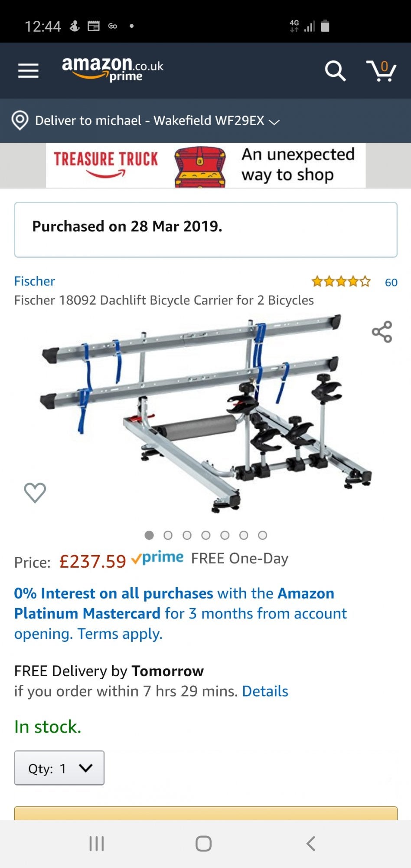Open the Fischer brand link
Image resolution: width=411 pixels, height=868 pixels.
coord(35,281)
